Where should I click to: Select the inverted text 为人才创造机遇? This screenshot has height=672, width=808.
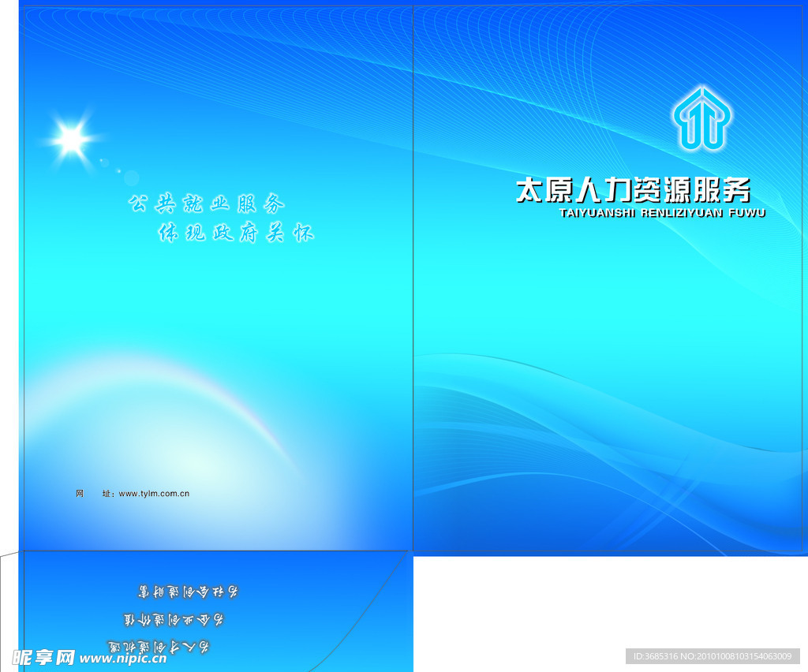pos(158,647)
